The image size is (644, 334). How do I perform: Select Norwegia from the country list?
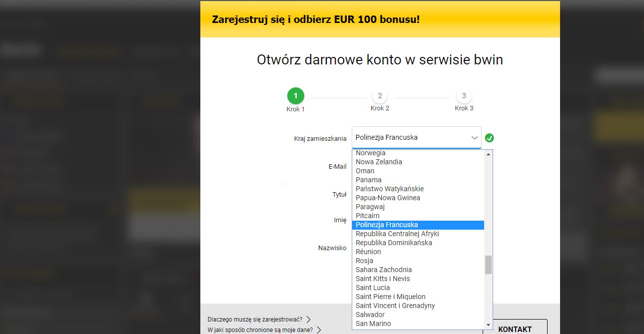point(418,153)
